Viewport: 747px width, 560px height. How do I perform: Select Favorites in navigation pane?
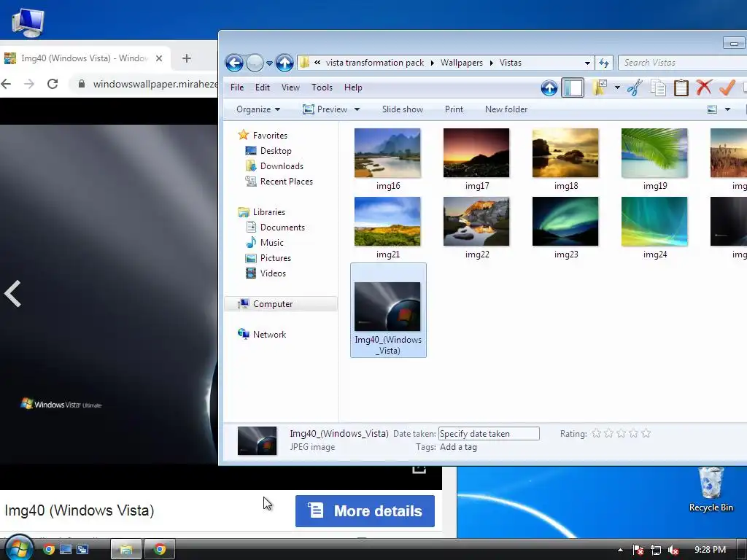270,135
